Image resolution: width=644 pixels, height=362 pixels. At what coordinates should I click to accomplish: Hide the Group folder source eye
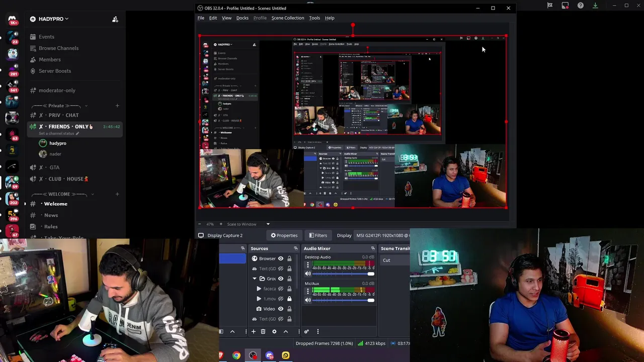point(281,279)
